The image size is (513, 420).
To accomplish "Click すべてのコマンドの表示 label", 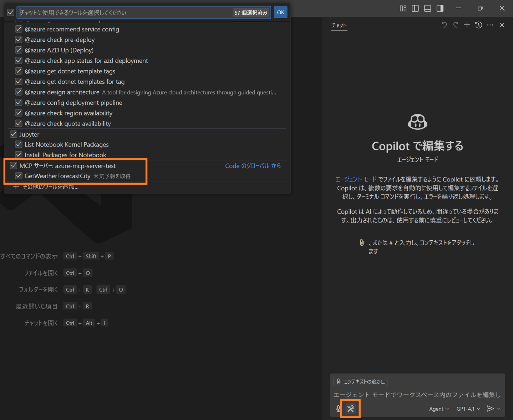I will [x=29, y=256].
